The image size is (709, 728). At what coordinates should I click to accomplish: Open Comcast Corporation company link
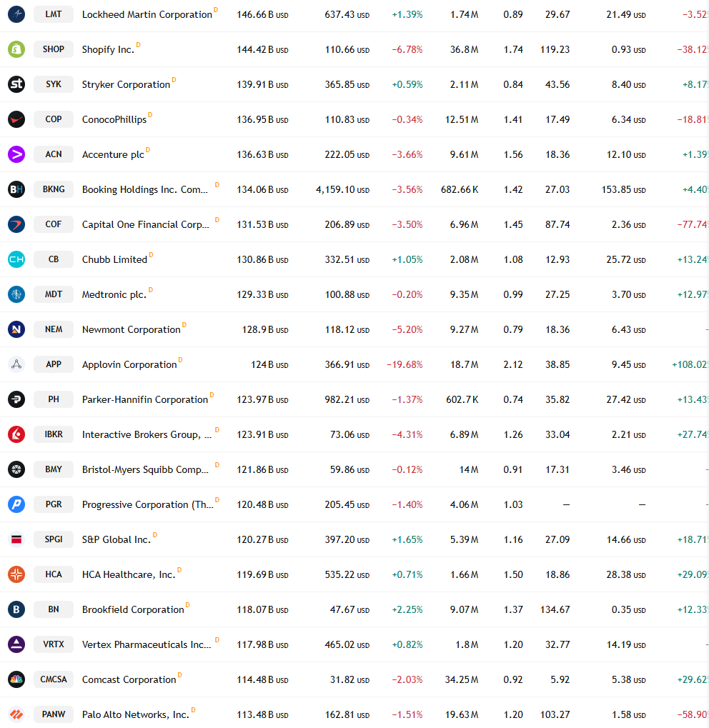[129, 679]
